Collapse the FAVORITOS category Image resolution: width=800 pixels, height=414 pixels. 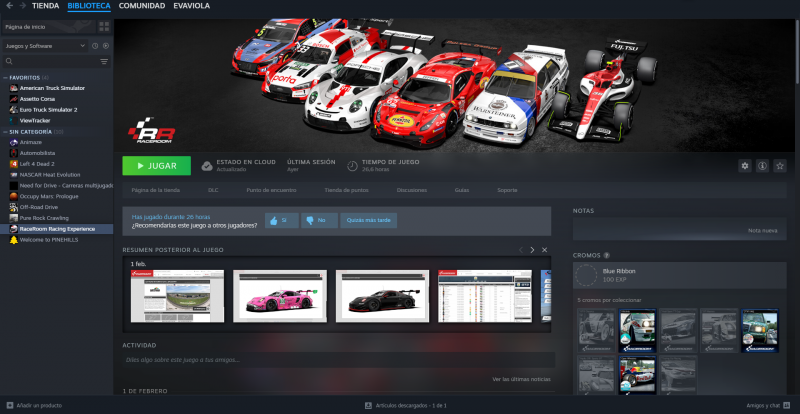click(6, 78)
